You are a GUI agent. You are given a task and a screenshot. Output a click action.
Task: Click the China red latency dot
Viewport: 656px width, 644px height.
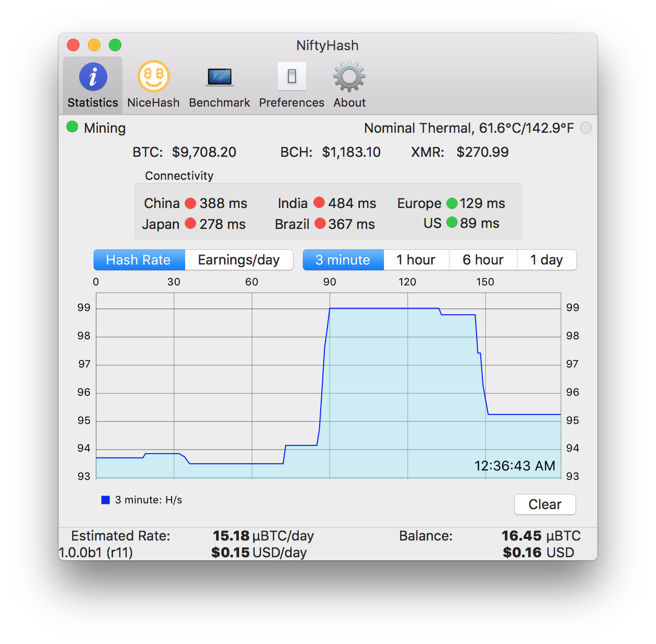[190, 203]
